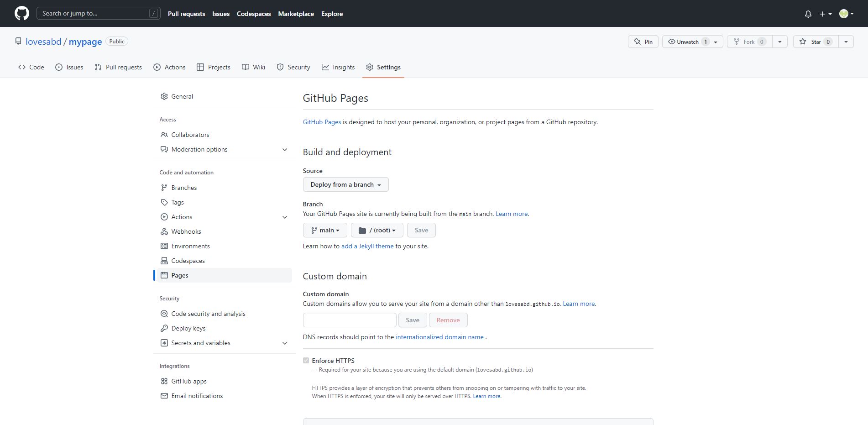The image size is (868, 425).
Task: Switch to the repository Issues tab
Action: click(69, 67)
